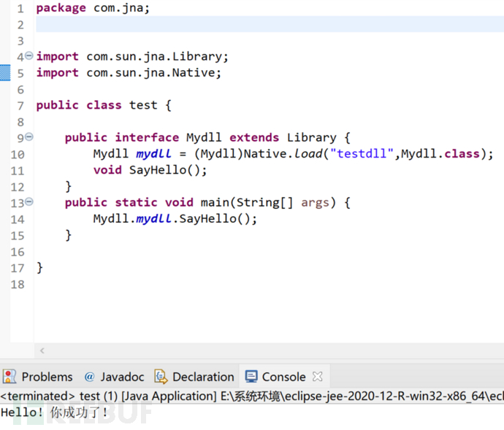Open the Javadoc tab

point(122,377)
